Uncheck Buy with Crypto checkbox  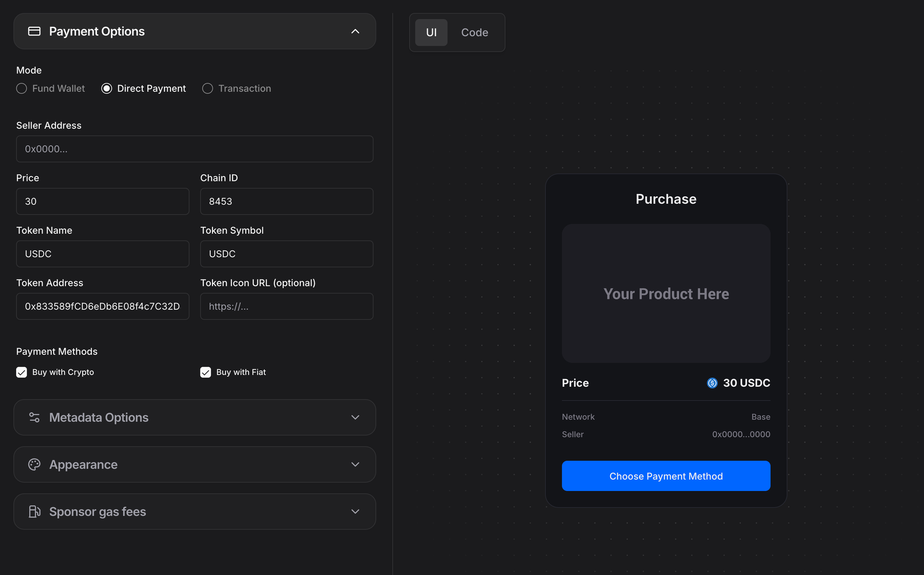22,372
